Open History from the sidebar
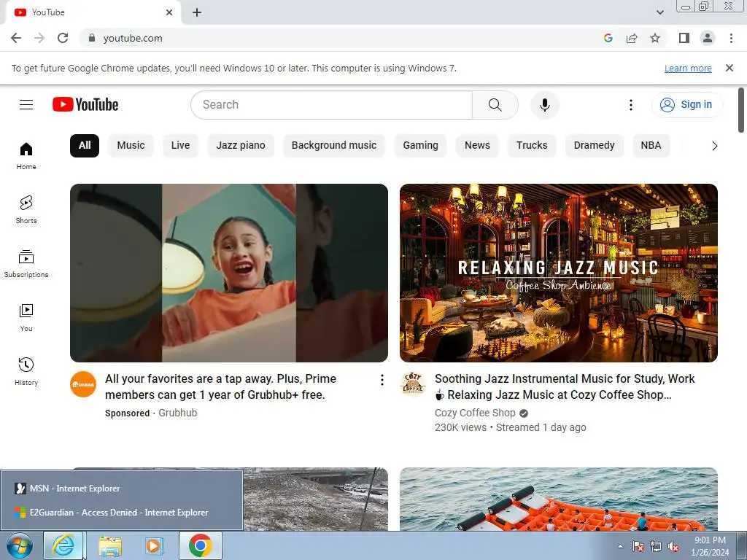This screenshot has width=747, height=560. pyautogui.click(x=26, y=371)
